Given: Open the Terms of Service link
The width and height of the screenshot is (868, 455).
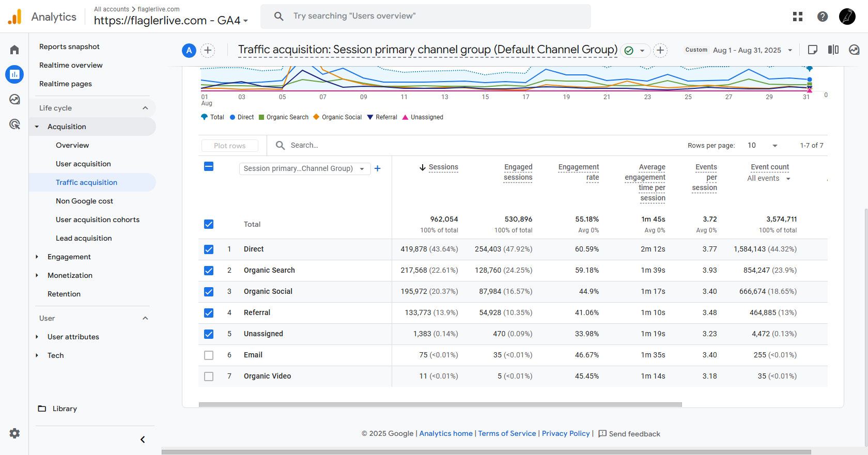Looking at the screenshot, I should (x=507, y=433).
